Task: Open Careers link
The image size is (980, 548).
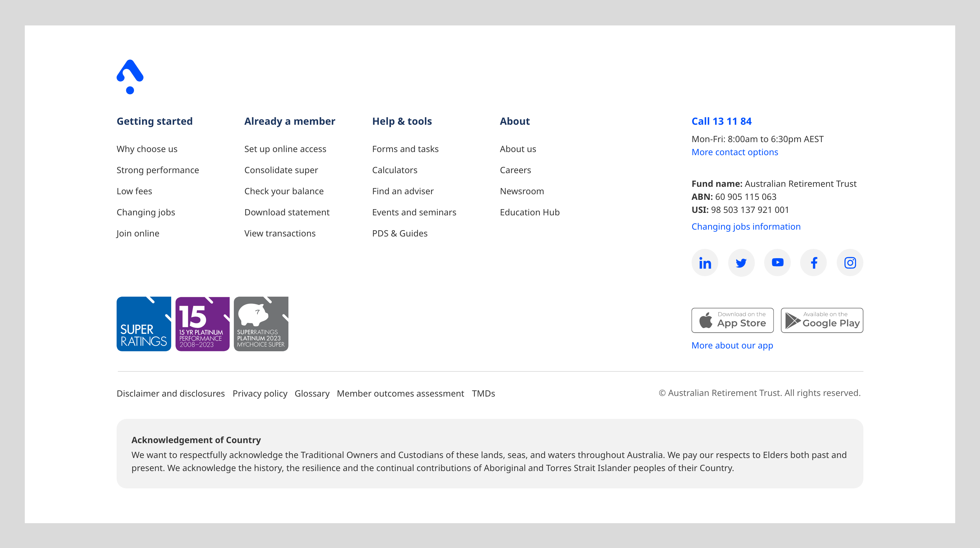Action: pos(515,170)
